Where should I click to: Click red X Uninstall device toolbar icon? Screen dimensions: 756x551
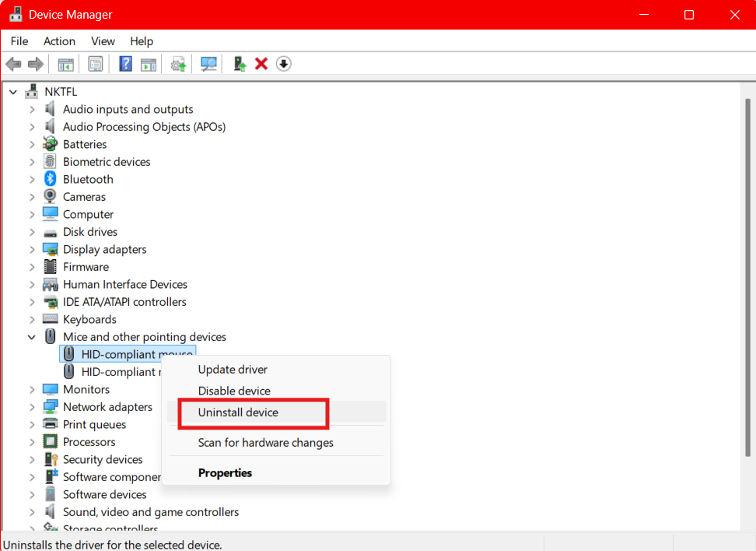[x=261, y=64]
